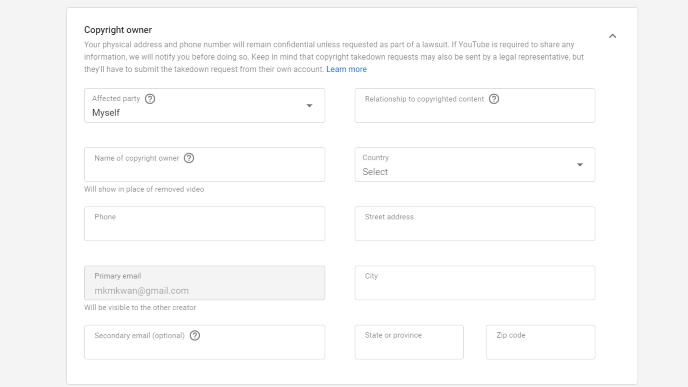Expand the Country select dropdown
688x387 pixels.
click(475, 165)
